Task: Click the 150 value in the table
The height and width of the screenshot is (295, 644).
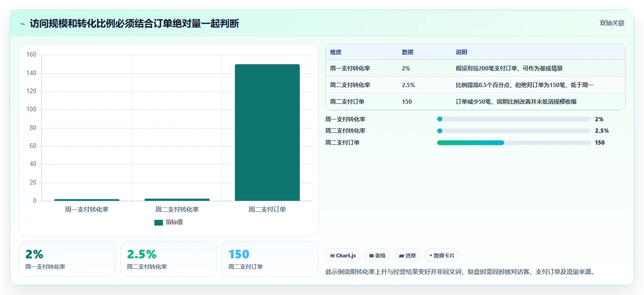Action: click(407, 102)
